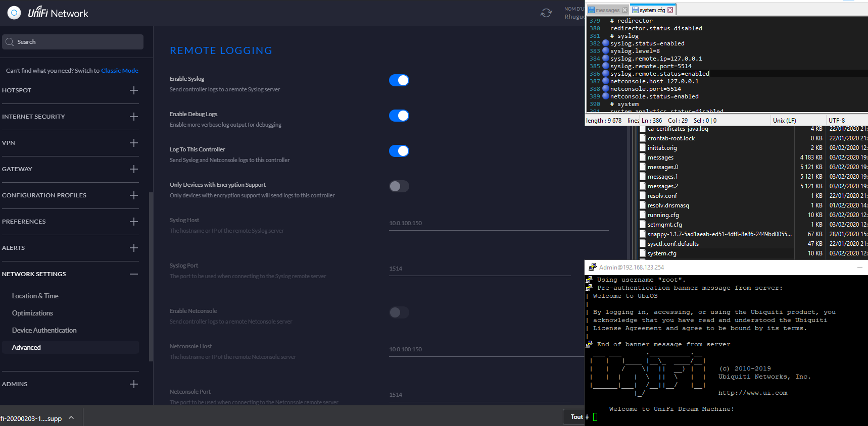This screenshot has height=426, width=868.
Task: Click into the settings Search field
Action: 76,42
